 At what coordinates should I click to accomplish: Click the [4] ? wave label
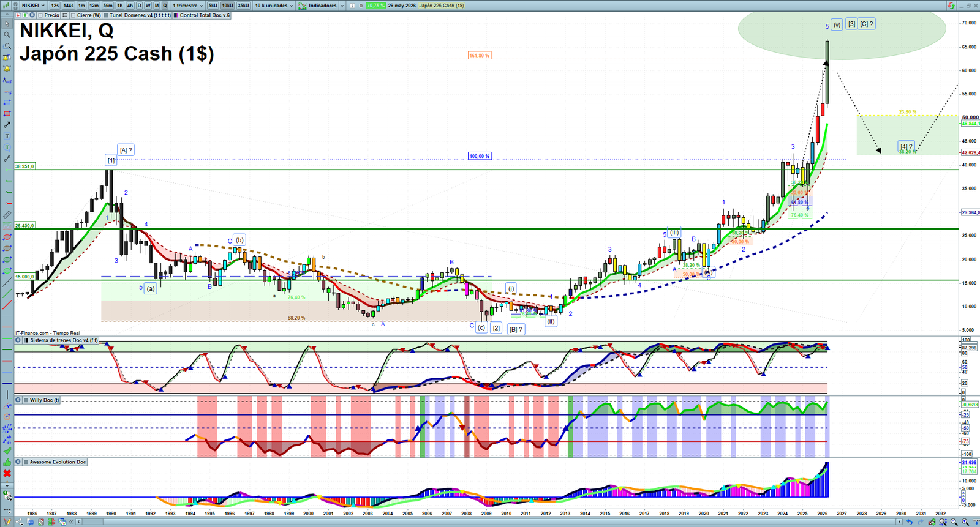907,146
